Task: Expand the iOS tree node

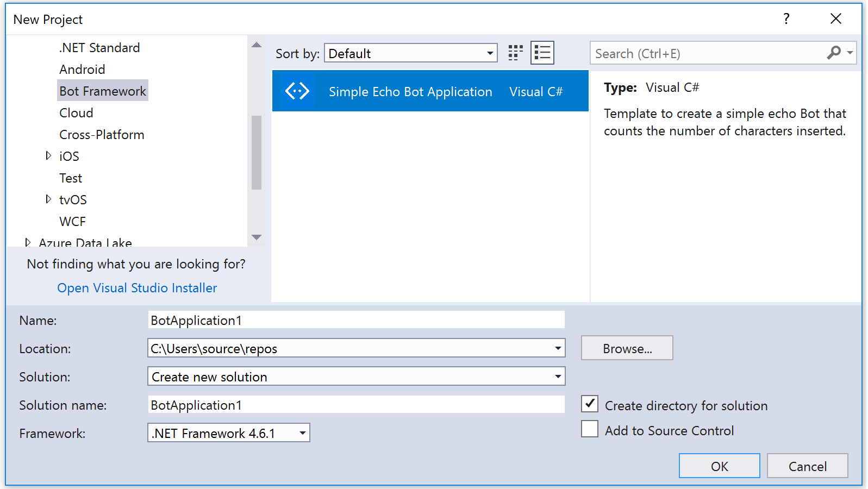Action: click(x=48, y=156)
